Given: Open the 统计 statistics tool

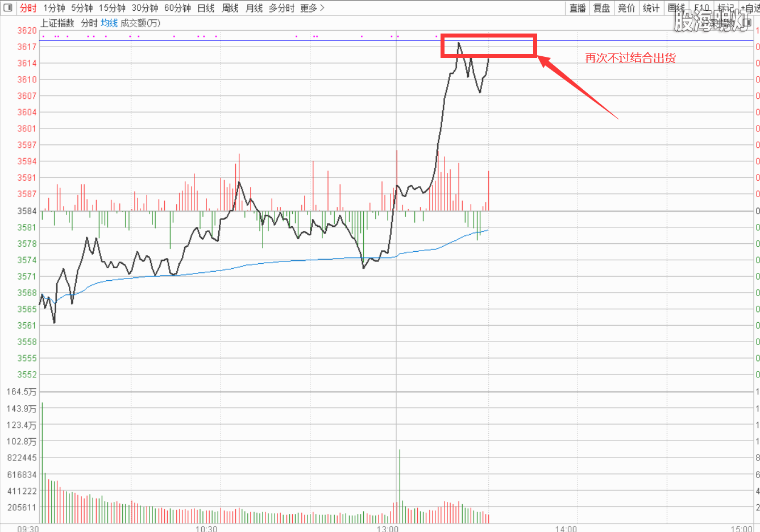Looking at the screenshot, I should [651, 8].
